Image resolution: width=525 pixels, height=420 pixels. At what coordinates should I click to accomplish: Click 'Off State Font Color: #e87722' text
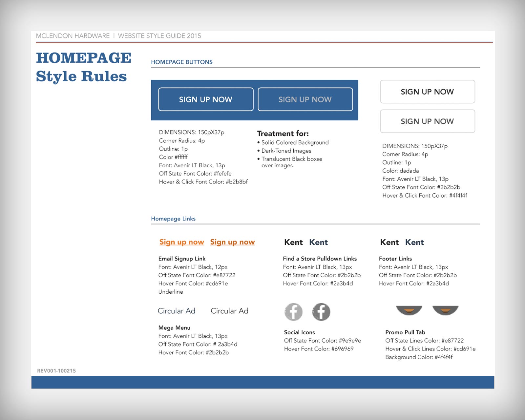point(197,275)
